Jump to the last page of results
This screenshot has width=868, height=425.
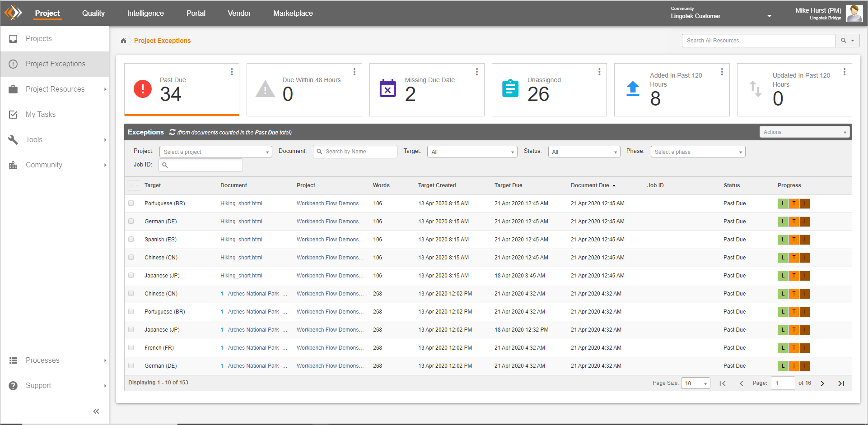coord(841,383)
